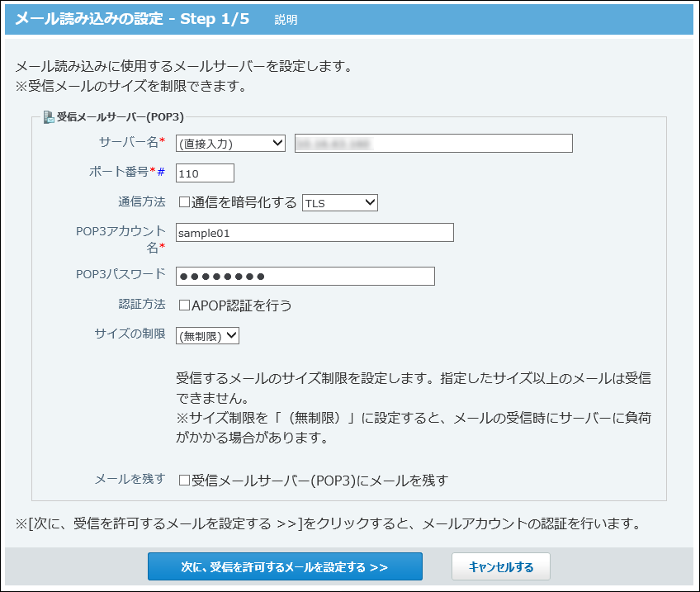The width and height of the screenshot is (700, 592).
Task: Click the サイズの制限 label
Action: (x=130, y=334)
